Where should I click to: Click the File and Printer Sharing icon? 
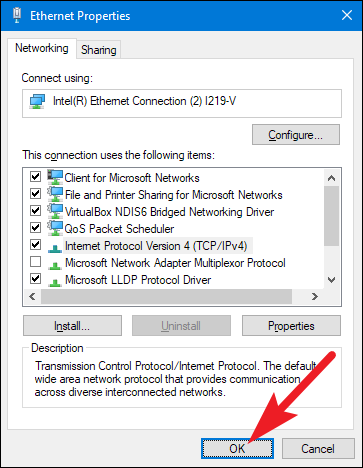tap(55, 194)
